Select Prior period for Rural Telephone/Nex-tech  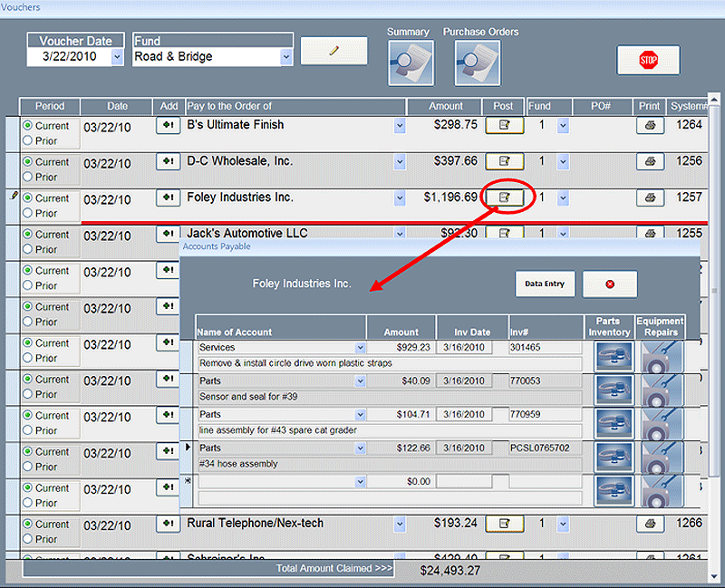click(x=28, y=539)
